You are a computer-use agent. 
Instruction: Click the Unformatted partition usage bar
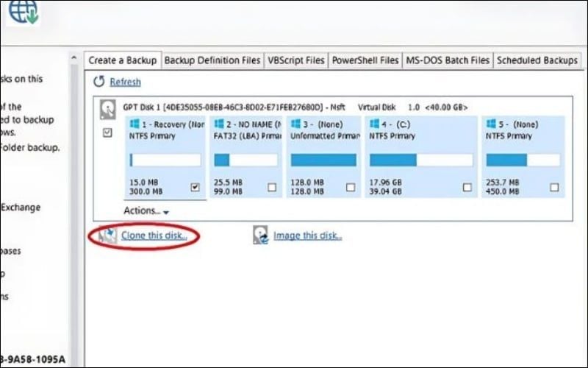click(323, 160)
